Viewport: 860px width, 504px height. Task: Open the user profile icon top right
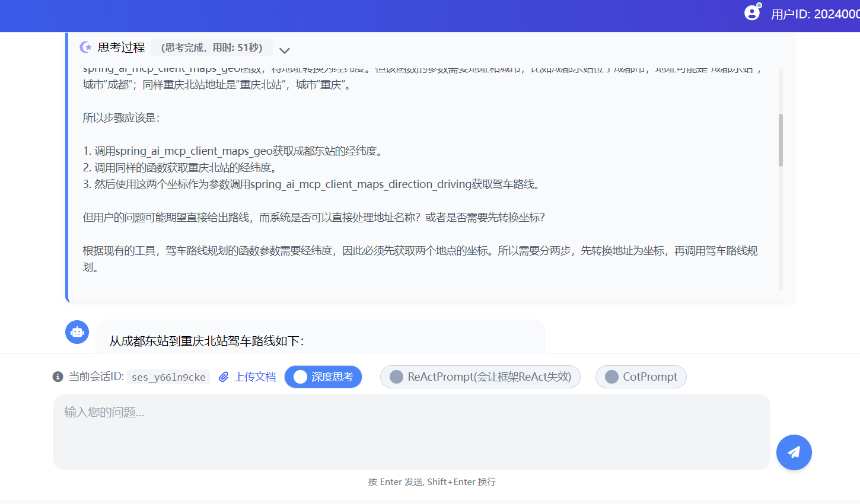[751, 12]
